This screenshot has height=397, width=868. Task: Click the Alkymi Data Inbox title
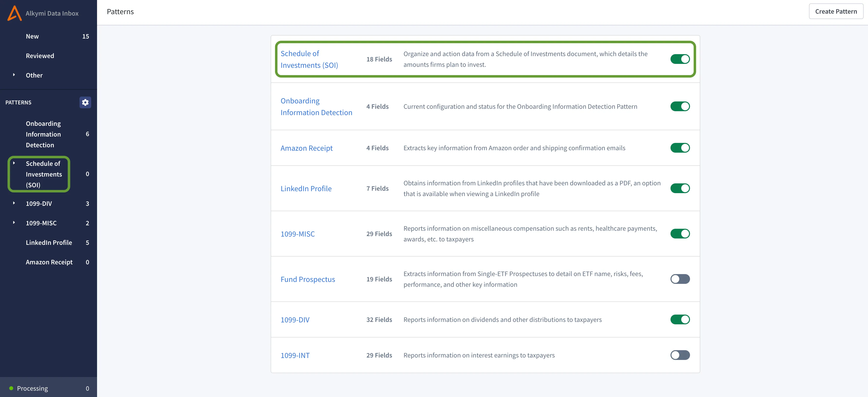(x=52, y=13)
